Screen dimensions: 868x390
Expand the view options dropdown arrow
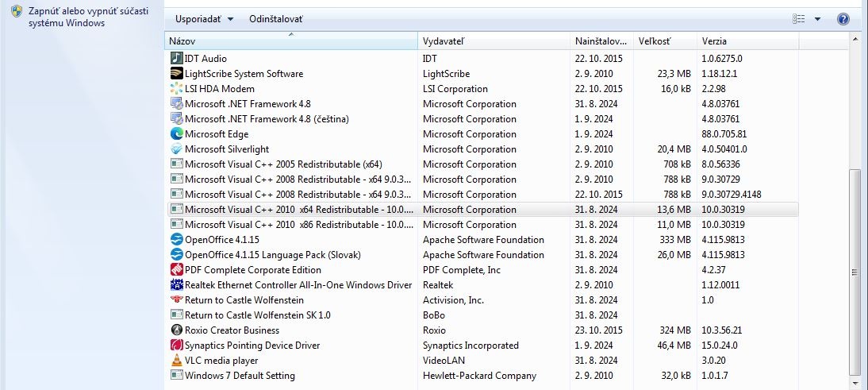point(817,19)
